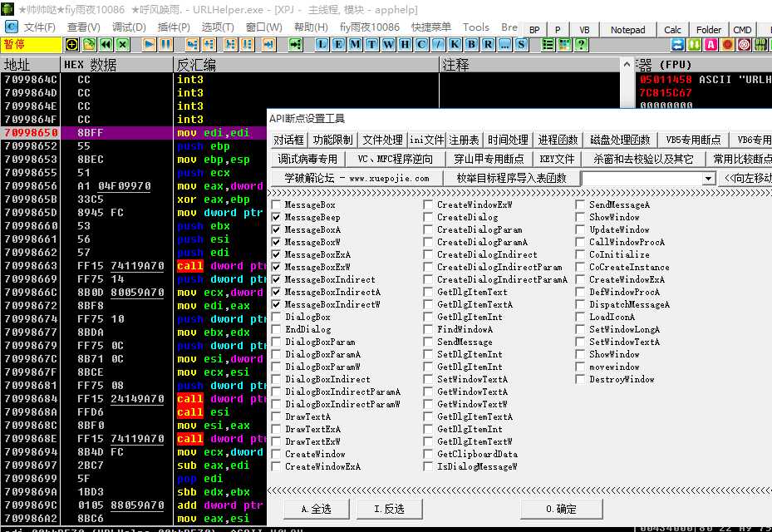Click the 地址 column header

[x=31, y=65]
